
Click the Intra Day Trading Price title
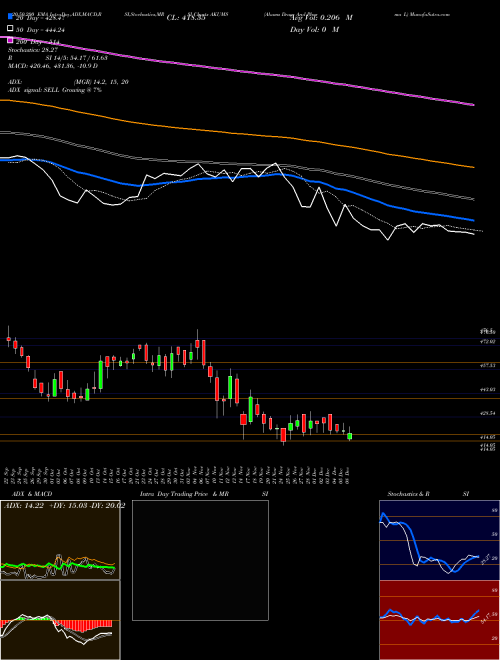[204, 494]
